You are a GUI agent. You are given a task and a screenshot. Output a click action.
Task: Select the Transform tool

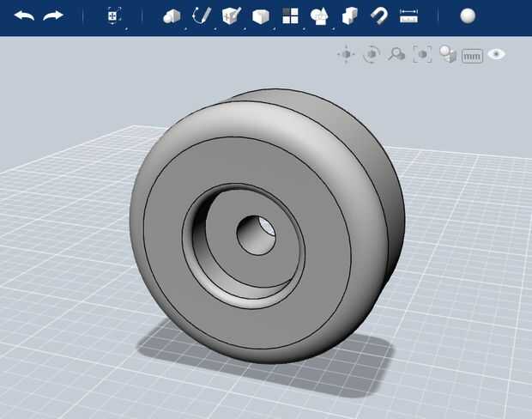click(114, 15)
